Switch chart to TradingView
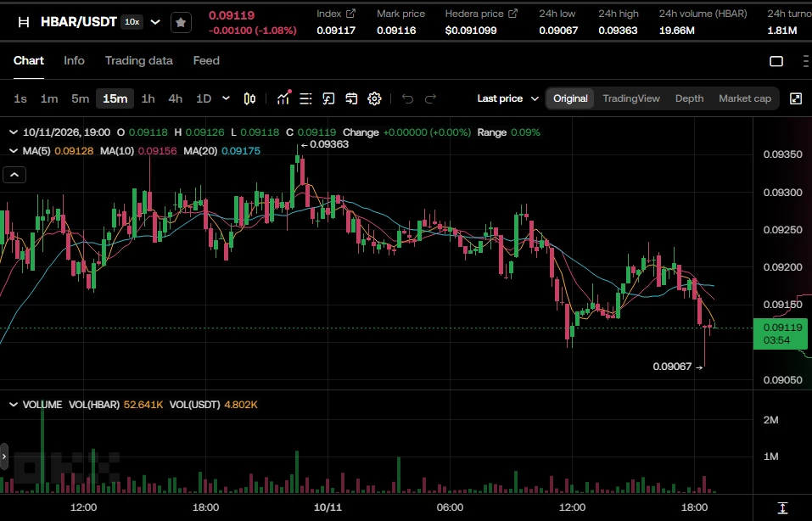 click(x=631, y=98)
